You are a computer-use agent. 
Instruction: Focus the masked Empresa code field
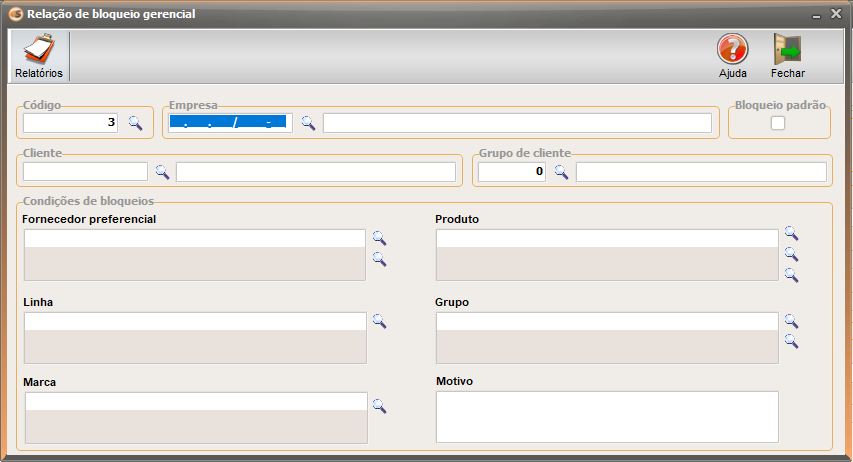pos(228,123)
